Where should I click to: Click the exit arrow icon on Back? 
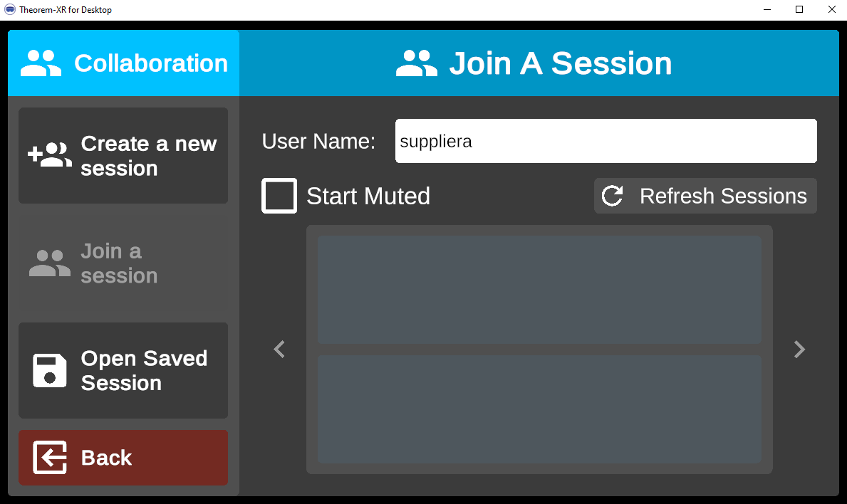click(x=50, y=458)
